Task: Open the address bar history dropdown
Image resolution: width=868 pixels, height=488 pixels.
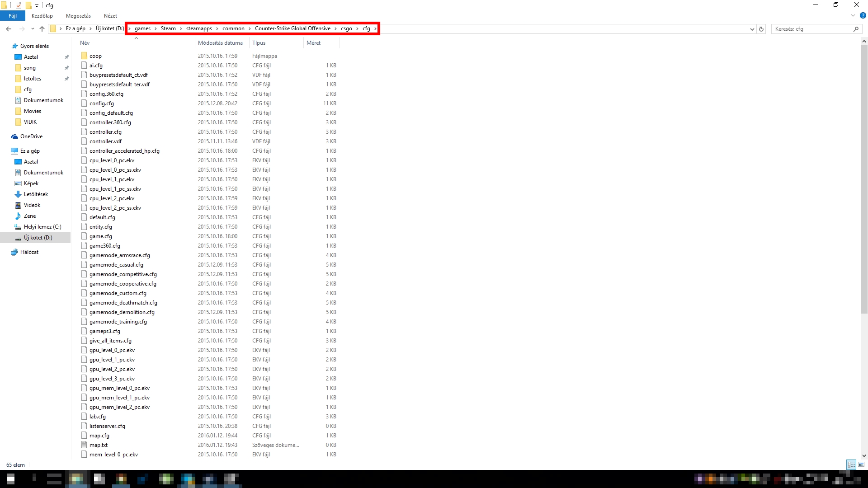Action: click(752, 29)
